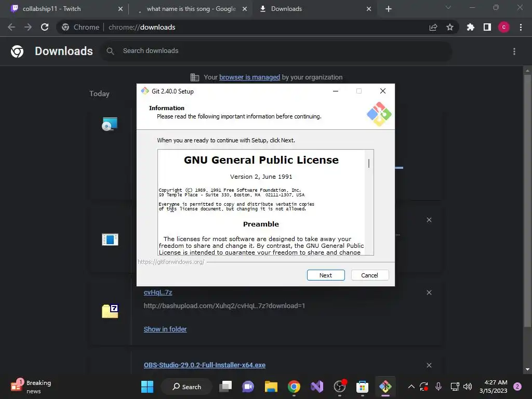The image size is (532, 399).
Task: Open the cvHqL.7z download link
Action: point(158,292)
